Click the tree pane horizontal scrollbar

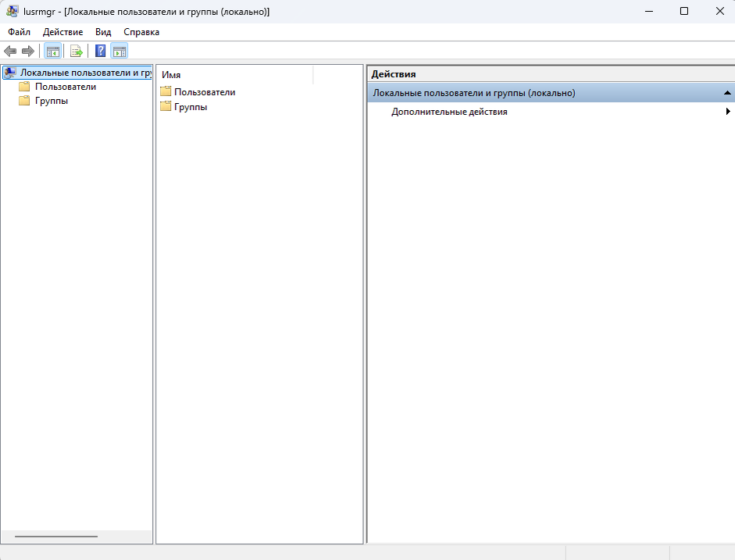point(56,537)
